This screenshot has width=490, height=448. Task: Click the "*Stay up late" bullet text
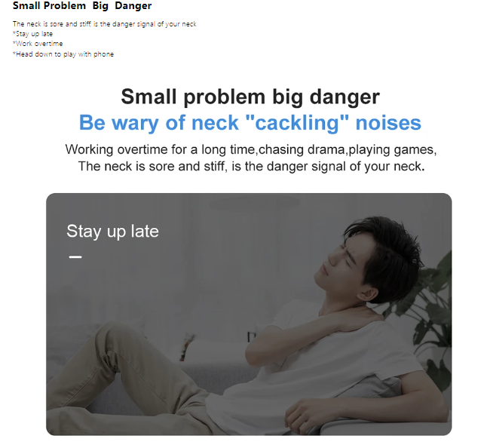(32, 34)
